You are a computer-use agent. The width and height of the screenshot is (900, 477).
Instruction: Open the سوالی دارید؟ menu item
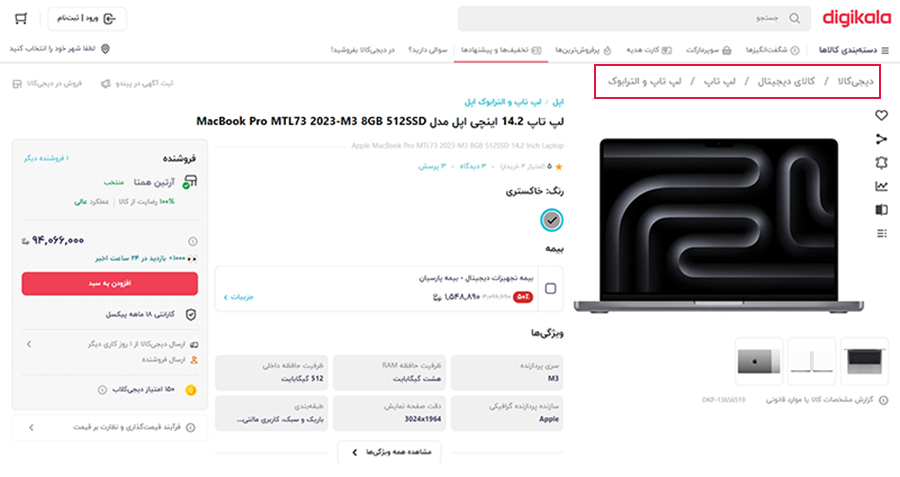point(428,51)
